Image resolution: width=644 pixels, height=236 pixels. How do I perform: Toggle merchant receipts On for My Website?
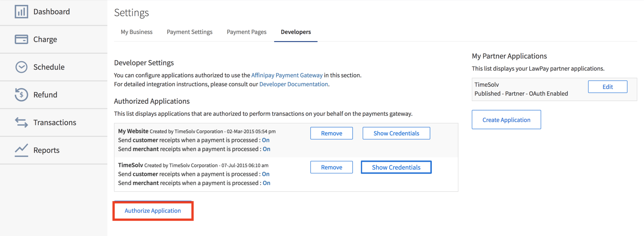(x=266, y=149)
